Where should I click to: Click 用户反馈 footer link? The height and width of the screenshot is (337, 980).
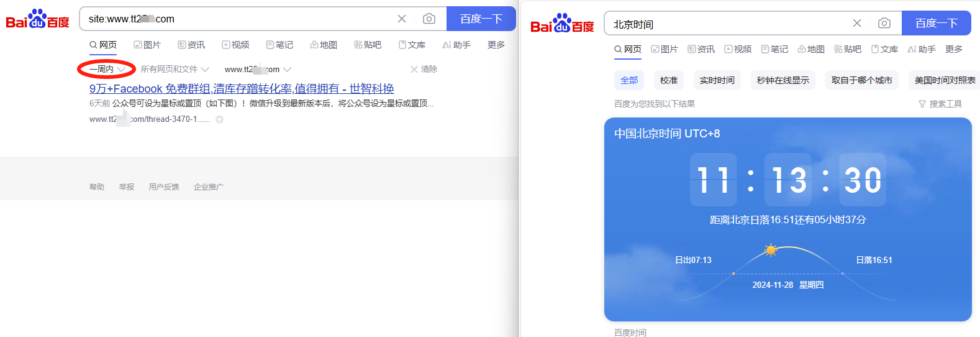pos(164,187)
